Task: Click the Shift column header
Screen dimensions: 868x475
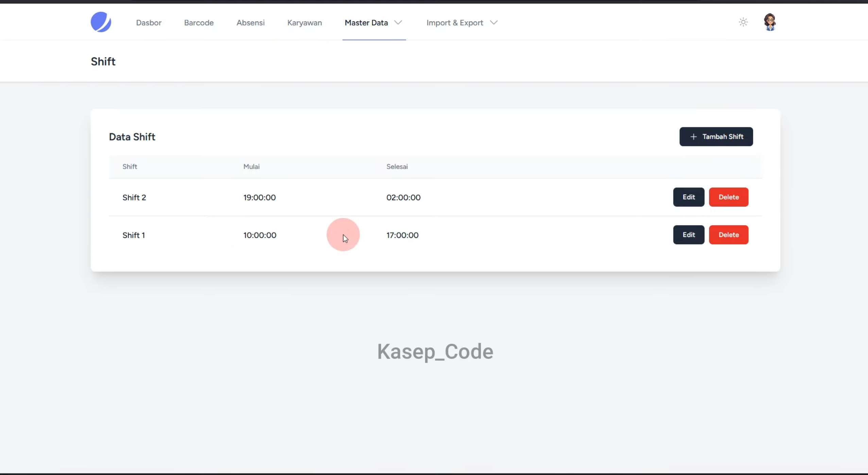Action: (130, 167)
